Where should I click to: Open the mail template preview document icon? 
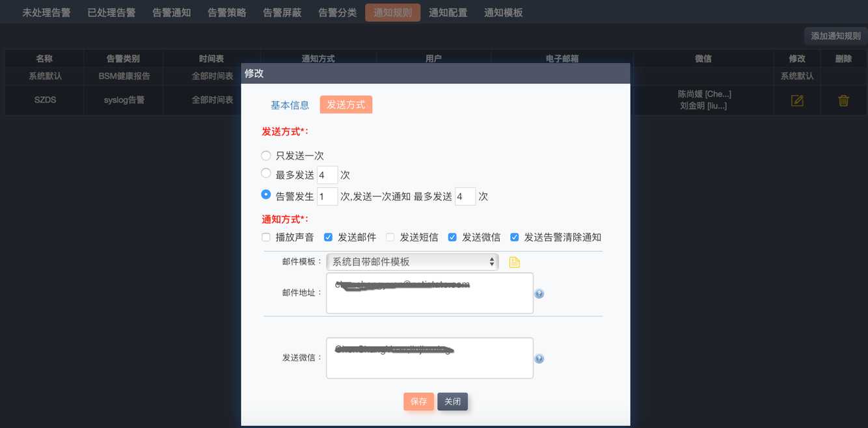tap(514, 262)
